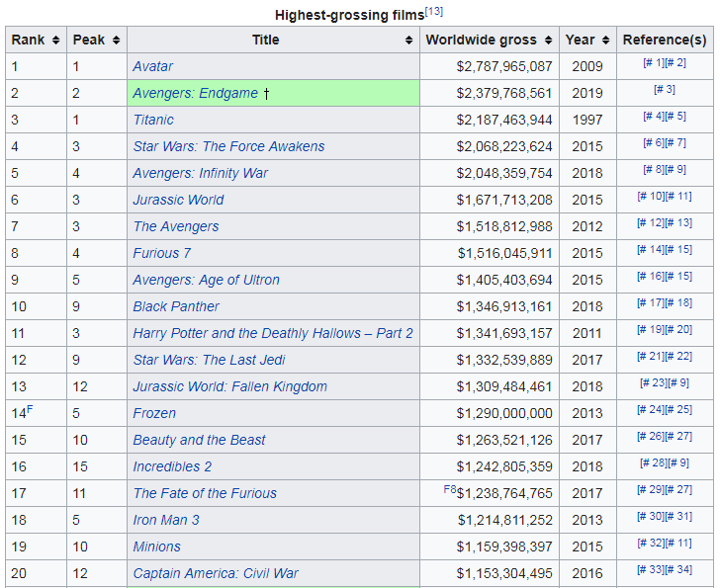Open Harry Potter and the Deathly Hallows – Part 2

(x=273, y=333)
